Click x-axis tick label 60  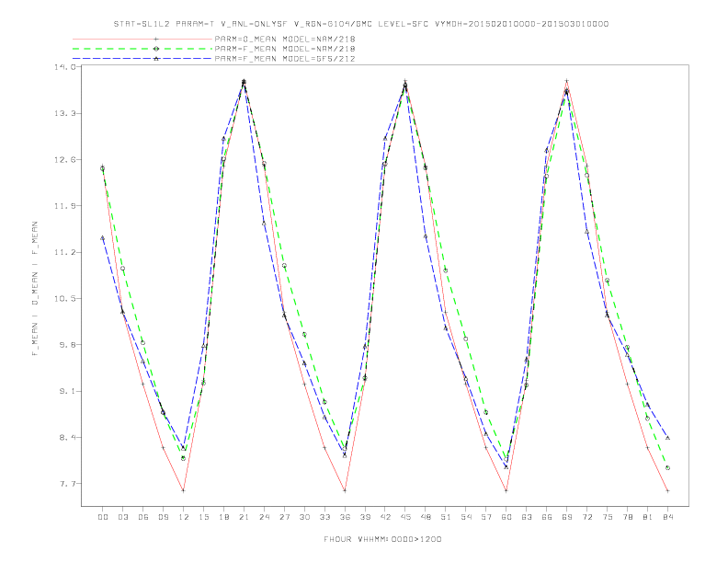[x=506, y=517]
